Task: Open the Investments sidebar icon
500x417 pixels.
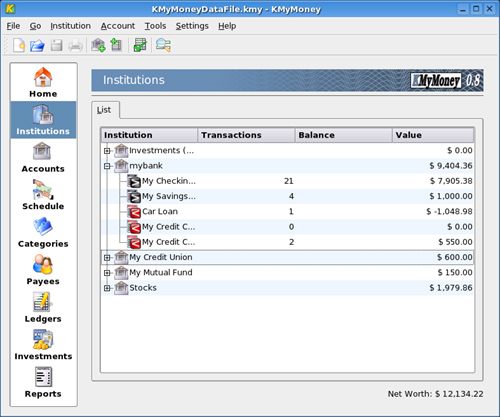Action: [43, 345]
